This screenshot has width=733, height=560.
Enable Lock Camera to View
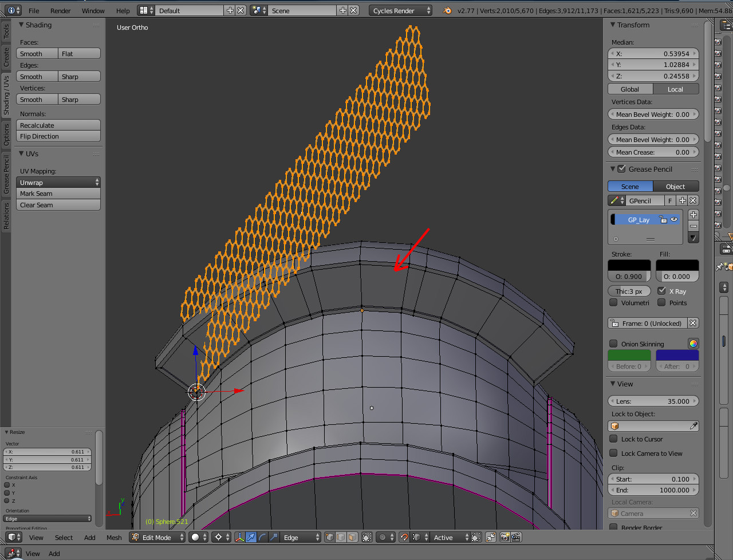[613, 453]
